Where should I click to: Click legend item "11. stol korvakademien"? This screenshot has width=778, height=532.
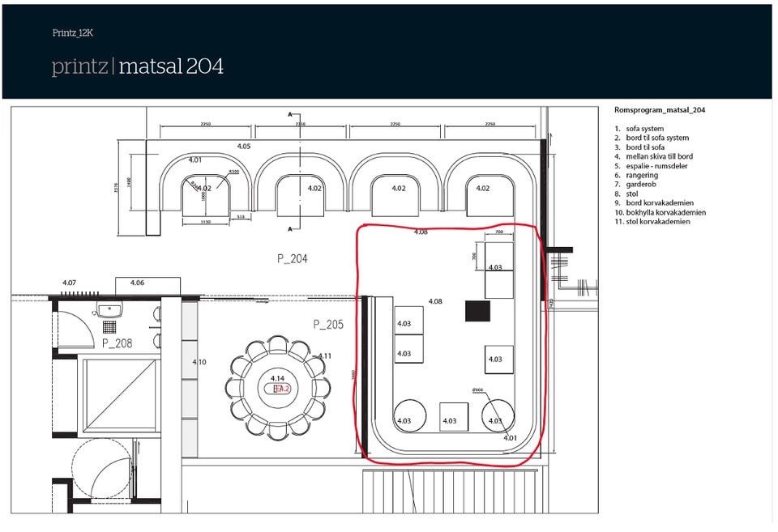[x=652, y=222]
